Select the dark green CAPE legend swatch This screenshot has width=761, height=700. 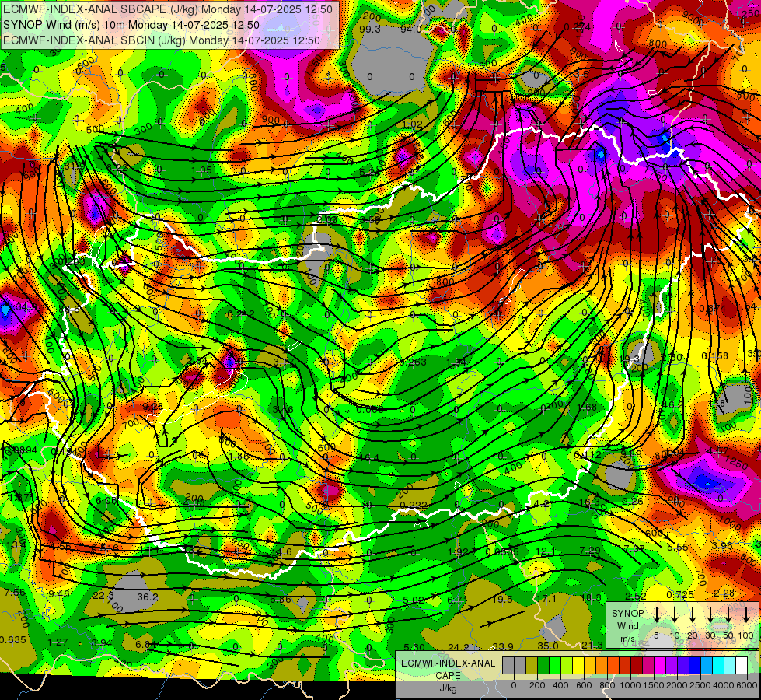(543, 666)
